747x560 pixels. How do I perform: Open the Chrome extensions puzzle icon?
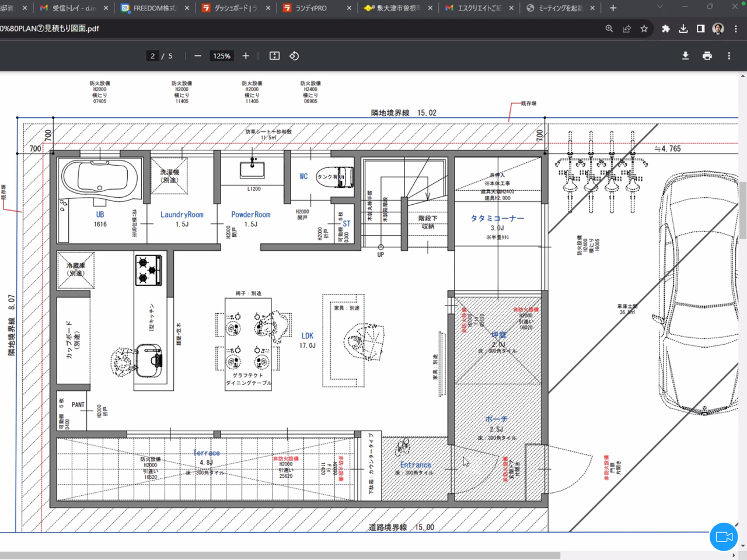click(665, 29)
